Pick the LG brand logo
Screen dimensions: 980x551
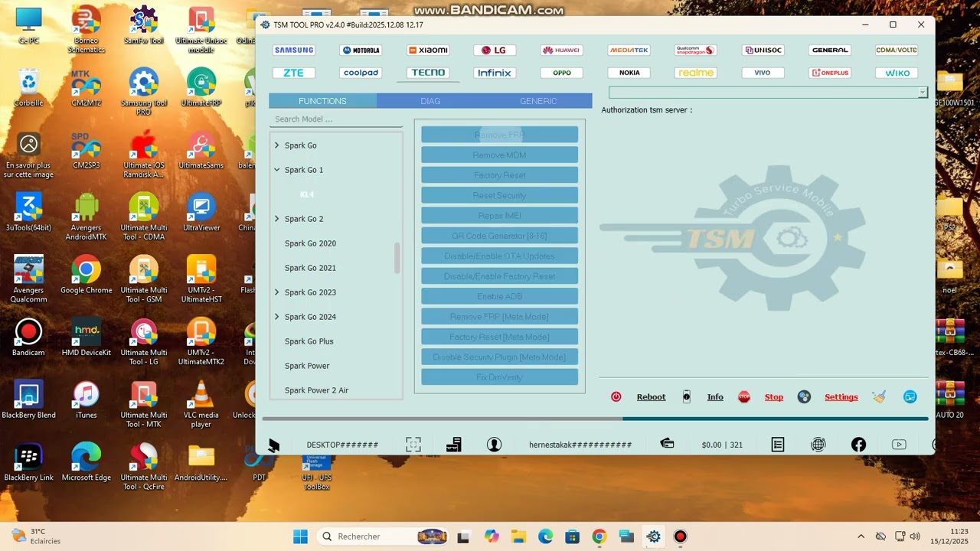495,51
